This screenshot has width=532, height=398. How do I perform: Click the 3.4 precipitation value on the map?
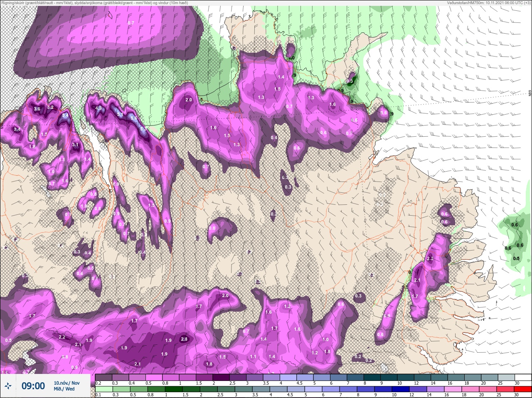17,130
